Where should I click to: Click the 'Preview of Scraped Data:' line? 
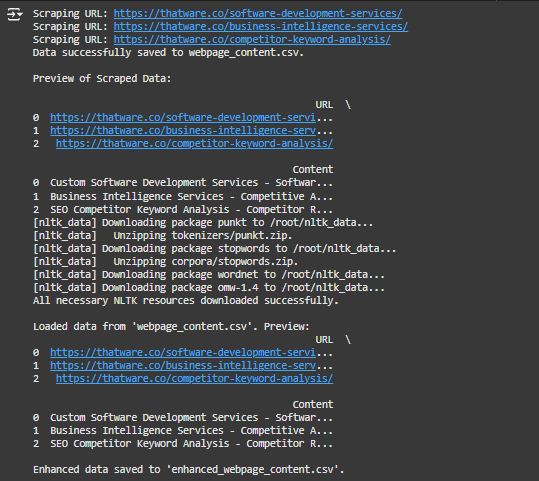click(102, 79)
